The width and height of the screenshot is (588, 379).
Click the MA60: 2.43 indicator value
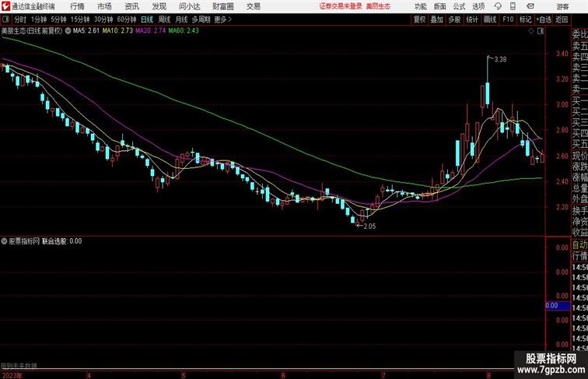184,31
